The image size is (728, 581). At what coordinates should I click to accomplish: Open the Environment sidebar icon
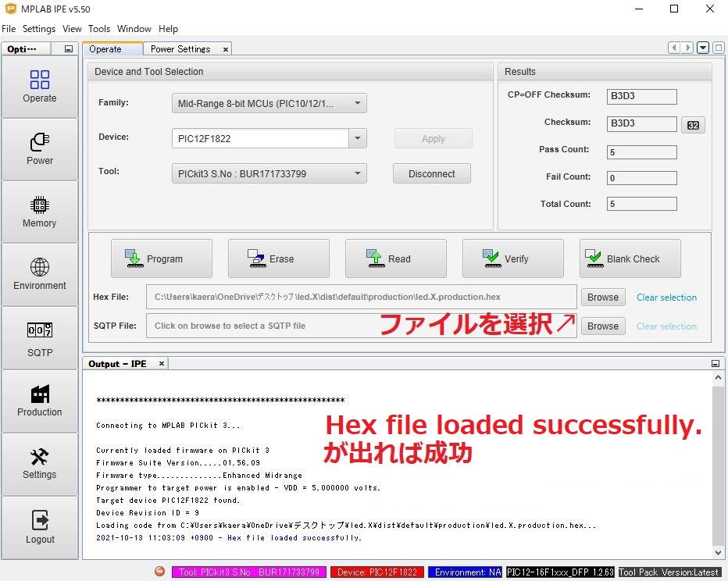[40, 275]
